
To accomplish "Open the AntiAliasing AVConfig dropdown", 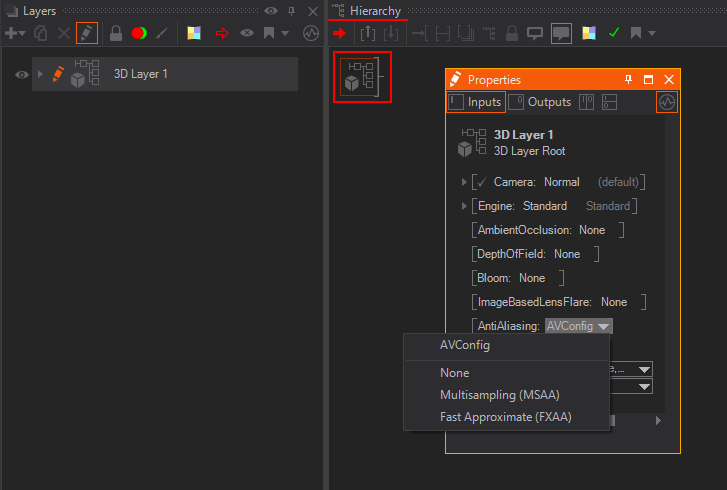I will (580, 326).
